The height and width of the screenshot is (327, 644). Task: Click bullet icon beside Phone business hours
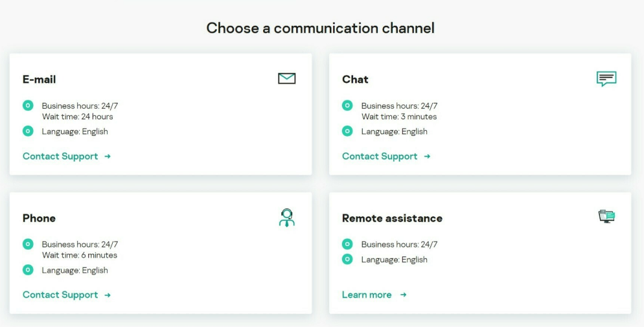[28, 244]
